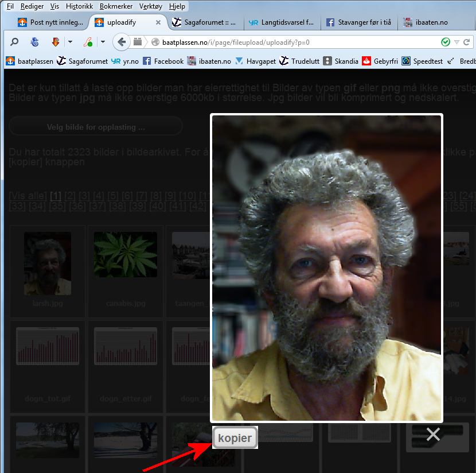
Task: Open the Fil menu
Action: point(10,6)
